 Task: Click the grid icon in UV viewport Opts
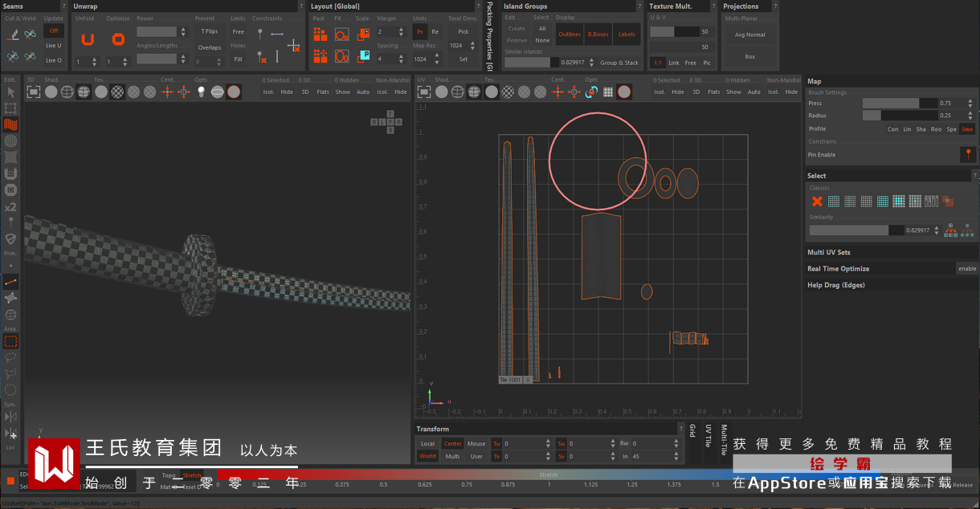point(608,92)
